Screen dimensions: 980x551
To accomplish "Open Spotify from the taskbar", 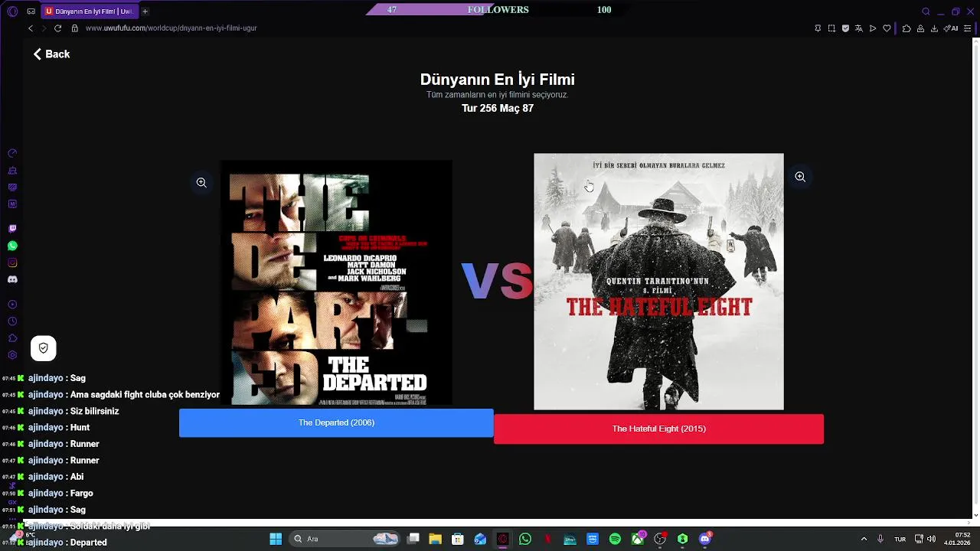I will tap(615, 539).
